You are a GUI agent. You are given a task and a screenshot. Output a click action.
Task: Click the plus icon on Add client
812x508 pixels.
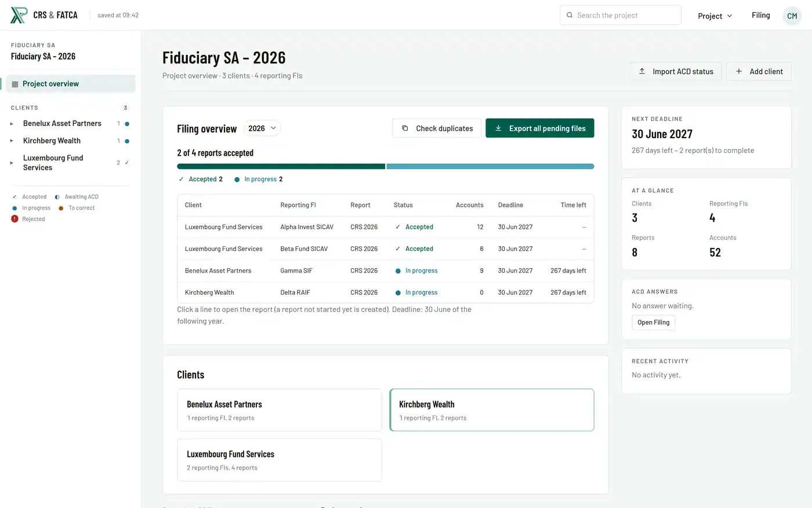(739, 71)
